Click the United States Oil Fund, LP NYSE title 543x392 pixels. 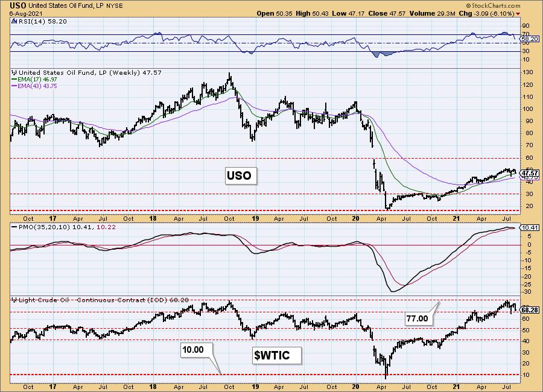75,6
